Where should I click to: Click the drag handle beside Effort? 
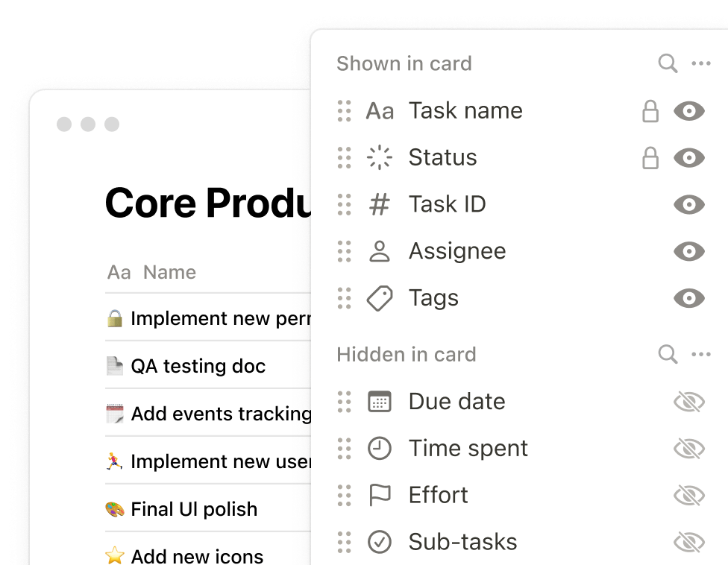coord(344,496)
